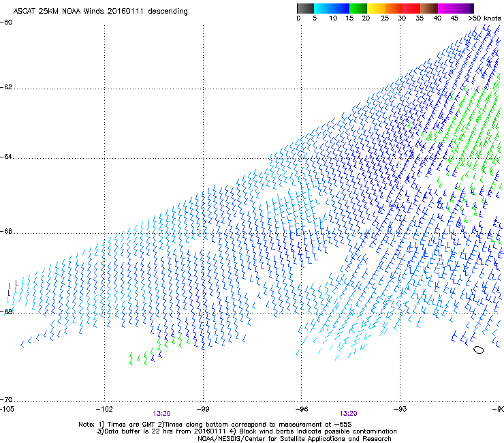Click the -102 longitude axis label

[104, 409]
